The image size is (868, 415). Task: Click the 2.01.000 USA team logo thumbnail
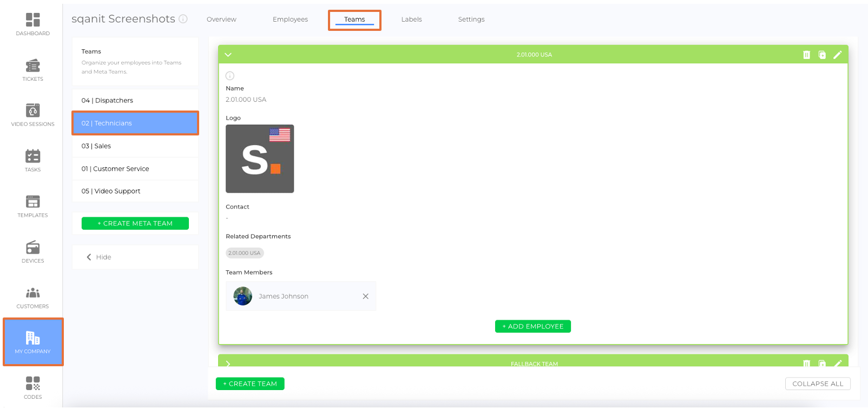pyautogui.click(x=260, y=159)
